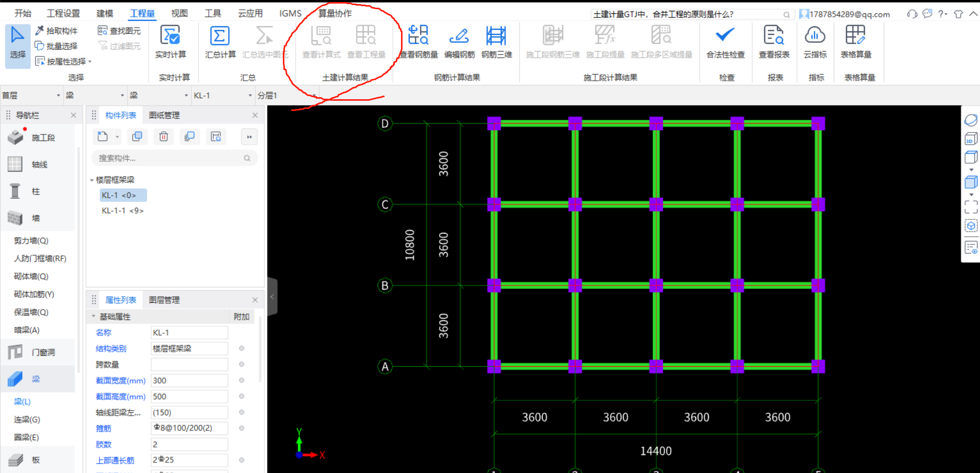The image size is (980, 473).
Task: Open 编辑钢筋 tool
Action: tap(459, 42)
